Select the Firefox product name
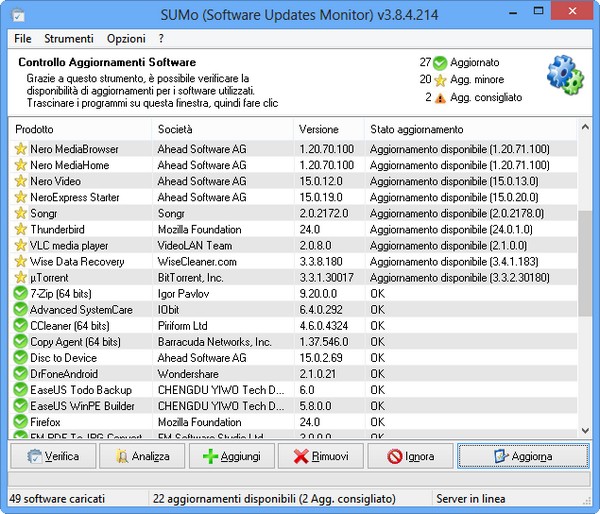Image resolution: width=600 pixels, height=514 pixels. (x=45, y=422)
